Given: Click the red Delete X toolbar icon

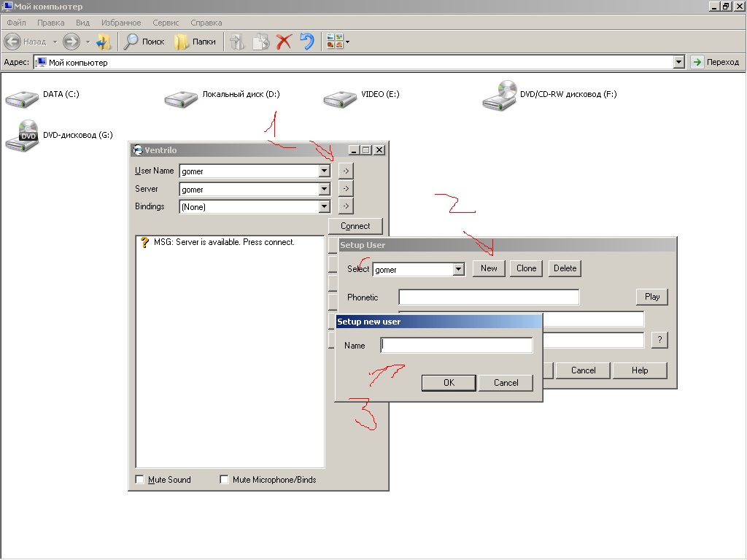Looking at the screenshot, I should pyautogui.click(x=284, y=42).
